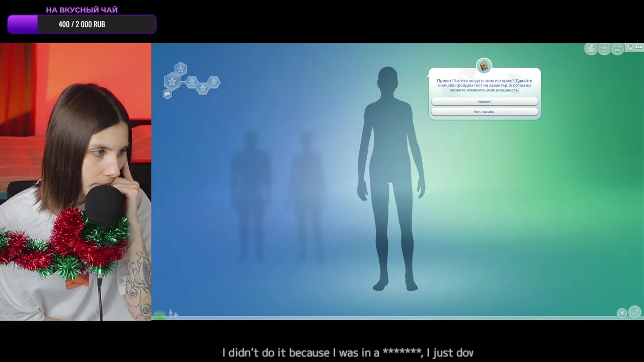The image size is (644, 362).
Task: Select the trait hexagon joined to the aspiration
Action: pos(191,82)
